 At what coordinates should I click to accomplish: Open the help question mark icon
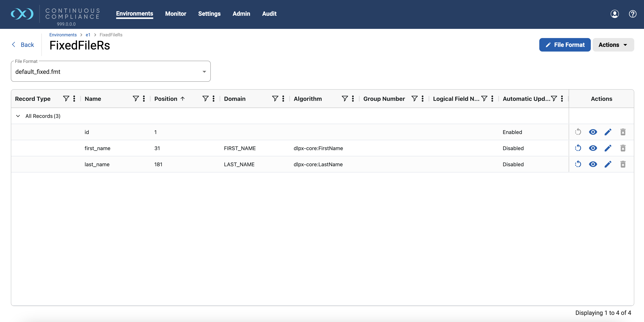pos(633,14)
